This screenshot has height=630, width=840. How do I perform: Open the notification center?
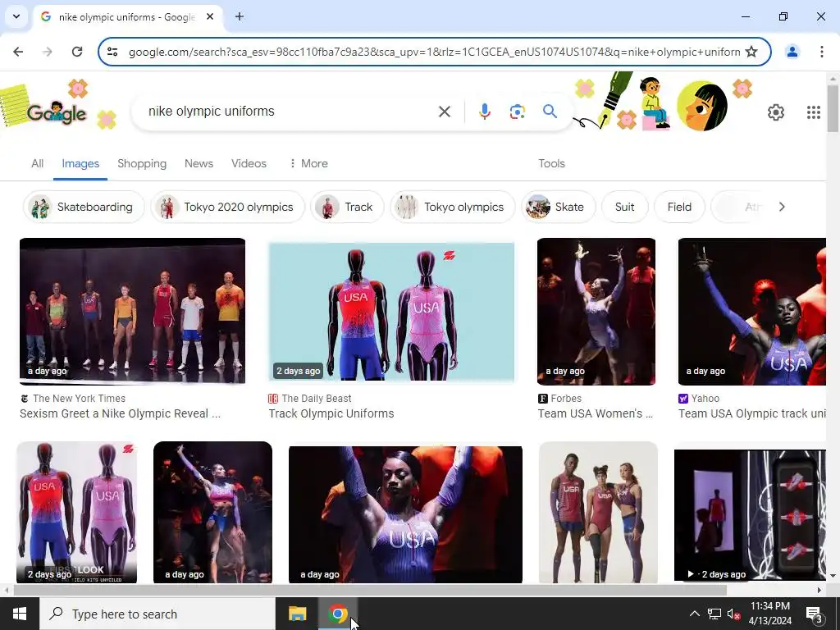(x=815, y=614)
